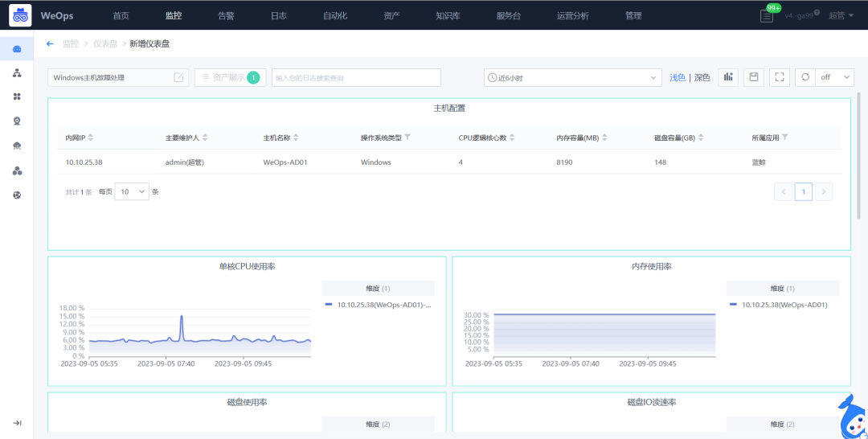Sort by 主要维护人 column arrows
Viewport: 868px width, 439px height.
click(x=206, y=137)
